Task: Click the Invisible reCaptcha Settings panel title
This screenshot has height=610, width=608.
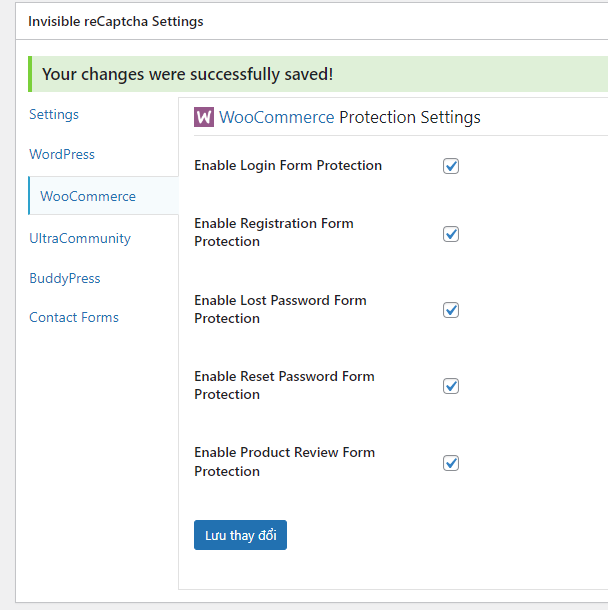Action: [x=115, y=21]
